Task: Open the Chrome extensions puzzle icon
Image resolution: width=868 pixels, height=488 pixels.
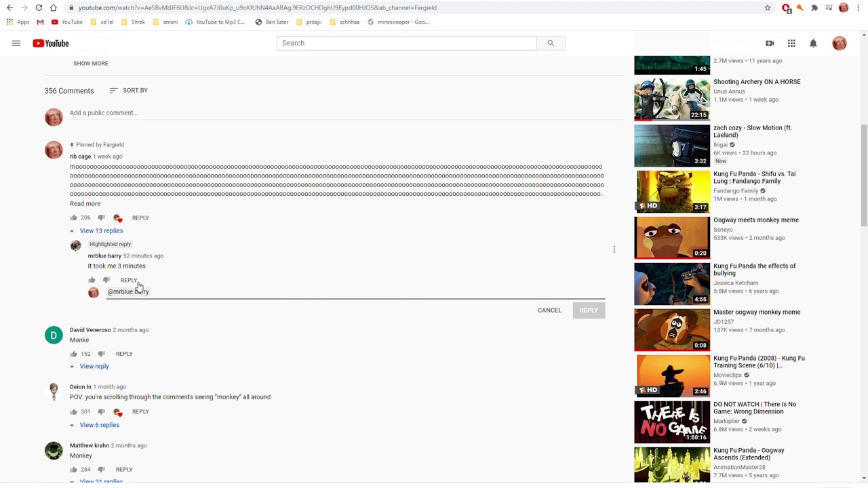Action: [x=814, y=7]
